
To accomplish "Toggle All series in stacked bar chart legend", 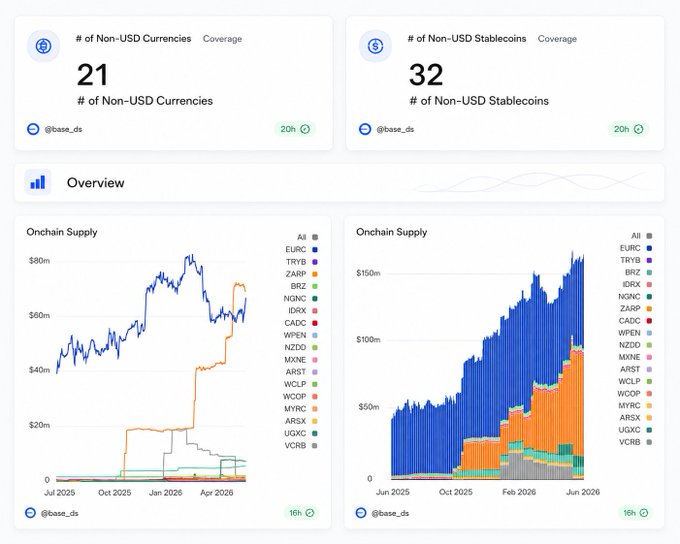I will click(x=641, y=236).
